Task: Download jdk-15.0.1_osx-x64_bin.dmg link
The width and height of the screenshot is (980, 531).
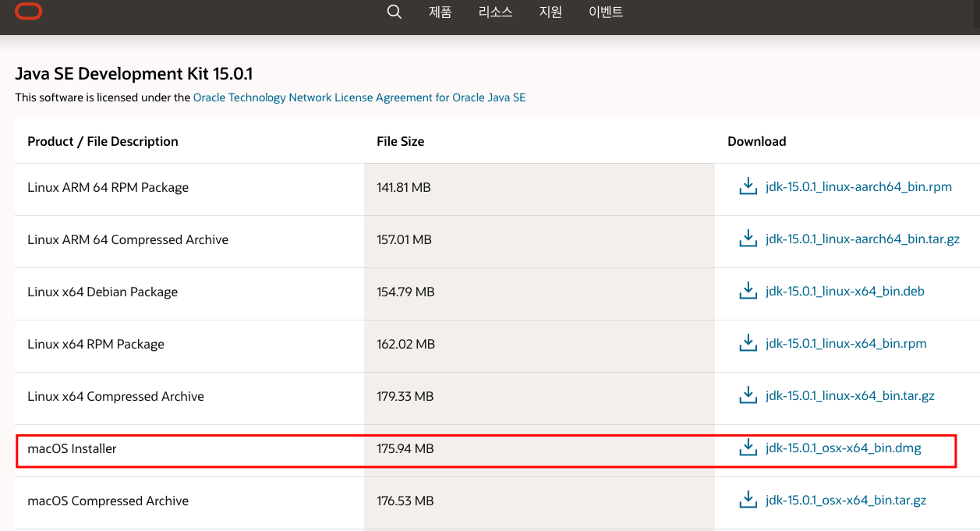Action: click(844, 448)
